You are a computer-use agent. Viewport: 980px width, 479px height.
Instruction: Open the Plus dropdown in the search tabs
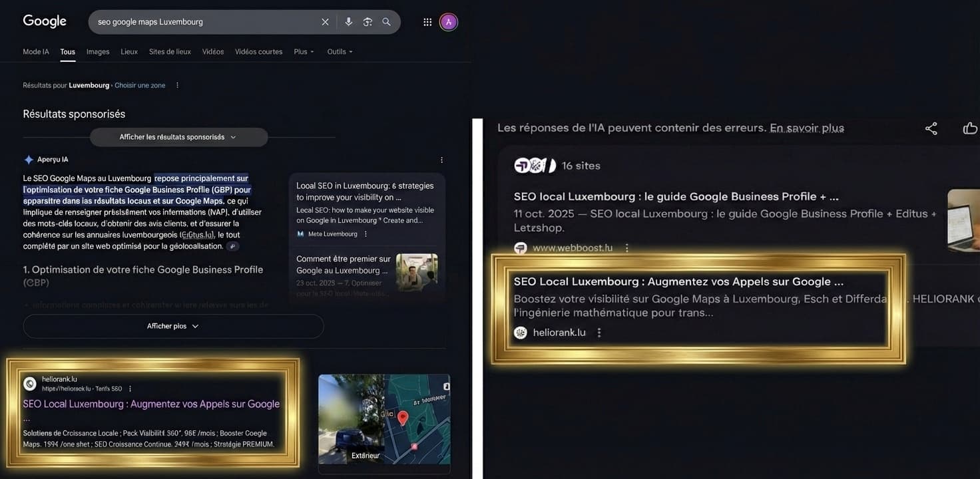click(304, 51)
